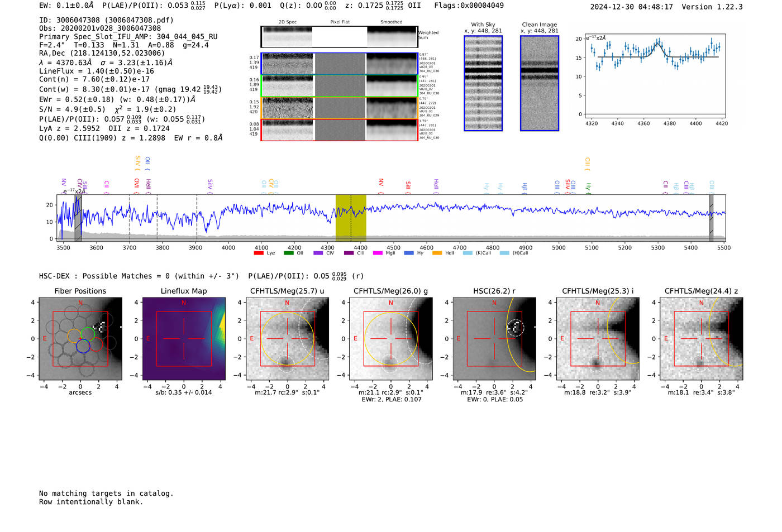Click the Clean Image cutout
Image resolution: width=782 pixels, height=532 pixels.
[x=540, y=83]
